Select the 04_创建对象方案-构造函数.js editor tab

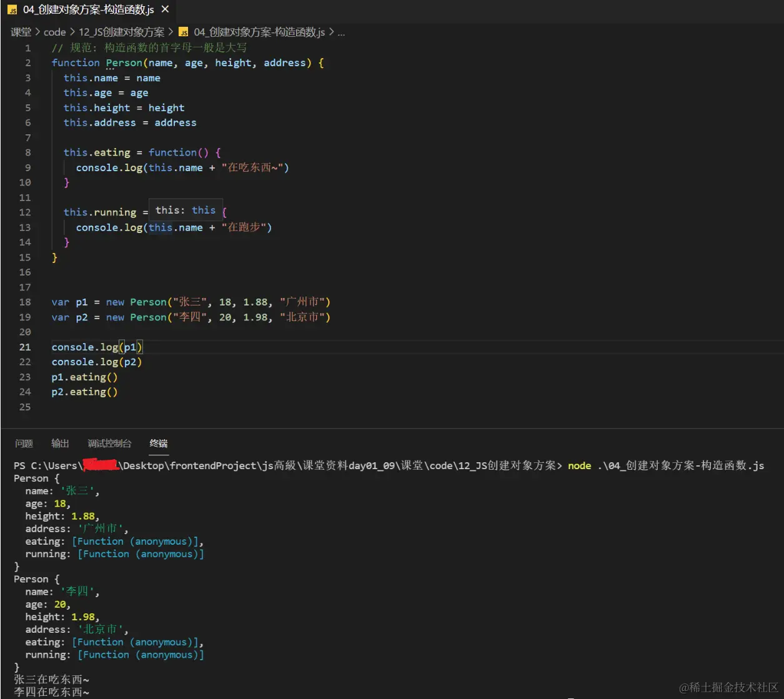click(88, 9)
